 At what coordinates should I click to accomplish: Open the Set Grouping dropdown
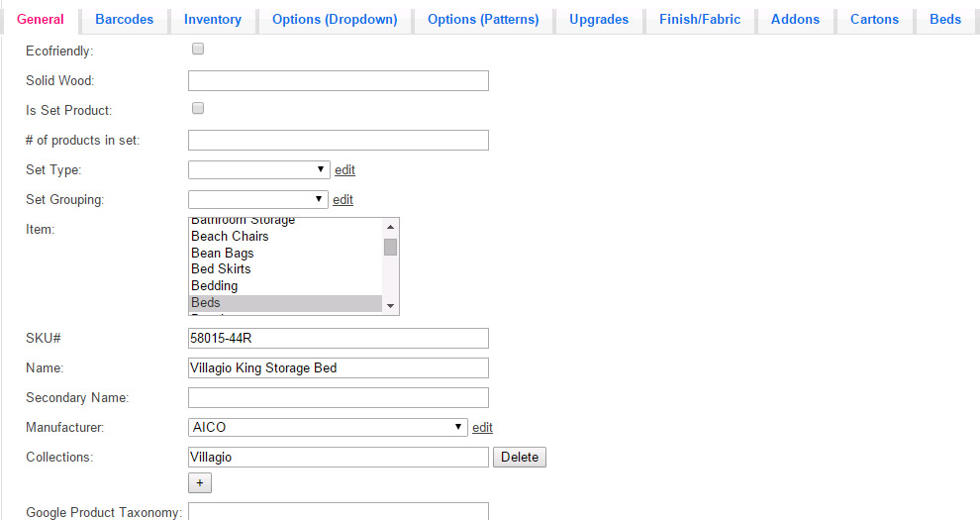click(x=258, y=199)
